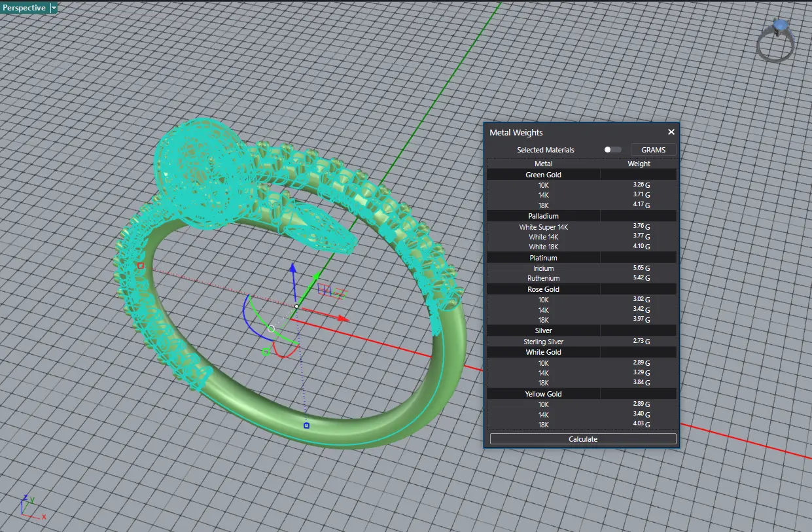
Task: Open the Perspective viewport dropdown arrow
Action: point(54,8)
